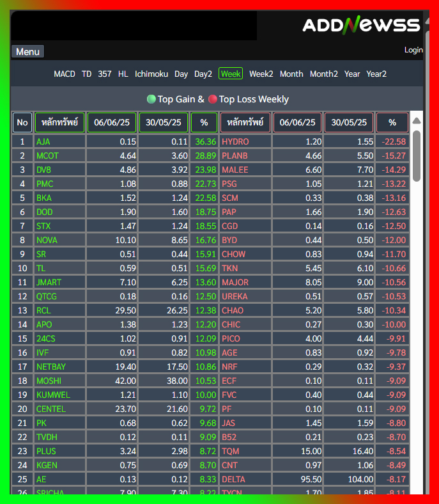Open the NOVA stock symbol
The width and height of the screenshot is (439, 504).
(x=47, y=240)
